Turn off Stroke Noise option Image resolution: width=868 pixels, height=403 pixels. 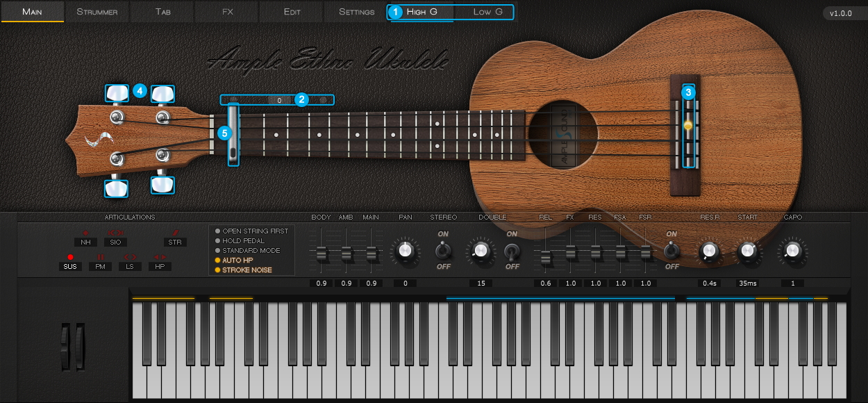click(243, 270)
